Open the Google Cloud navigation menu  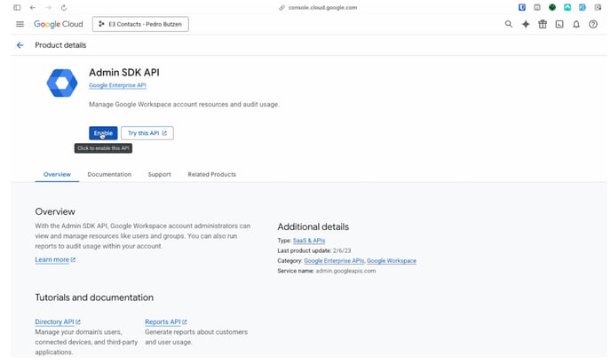point(20,24)
